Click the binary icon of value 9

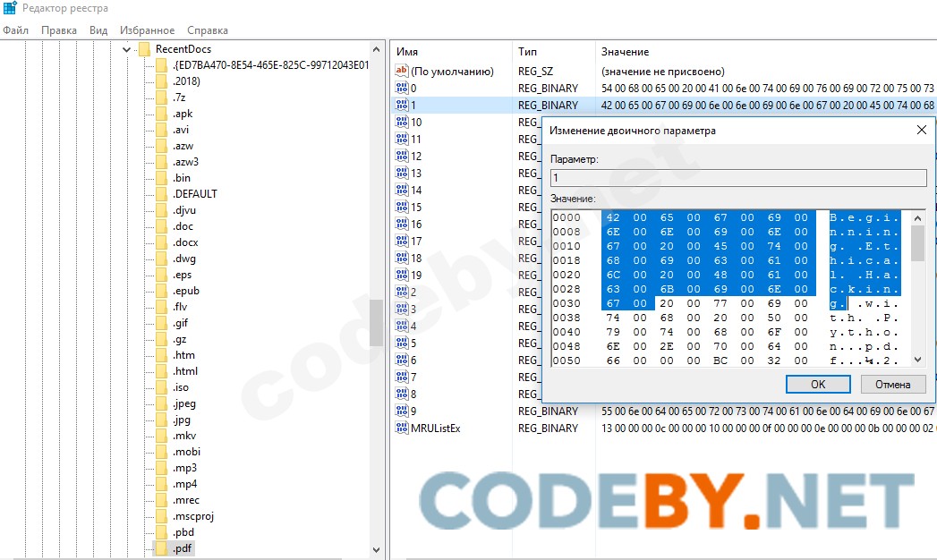click(402, 412)
